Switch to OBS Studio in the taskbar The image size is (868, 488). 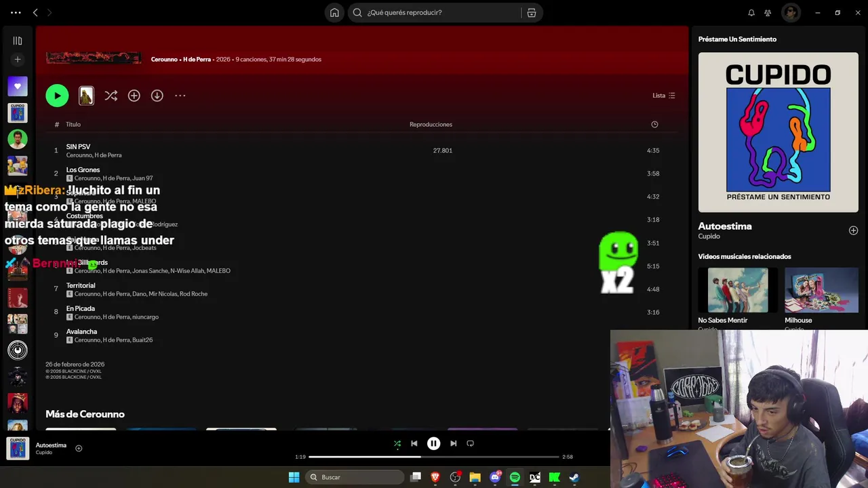coord(455,477)
